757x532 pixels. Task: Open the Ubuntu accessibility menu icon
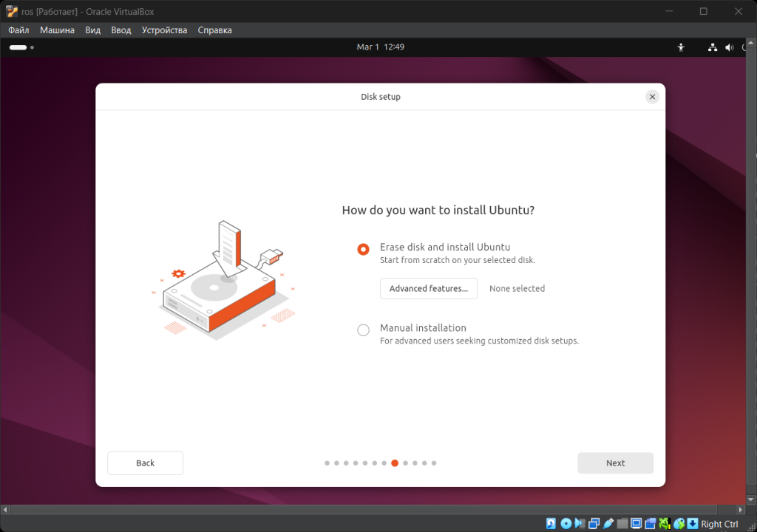(681, 47)
